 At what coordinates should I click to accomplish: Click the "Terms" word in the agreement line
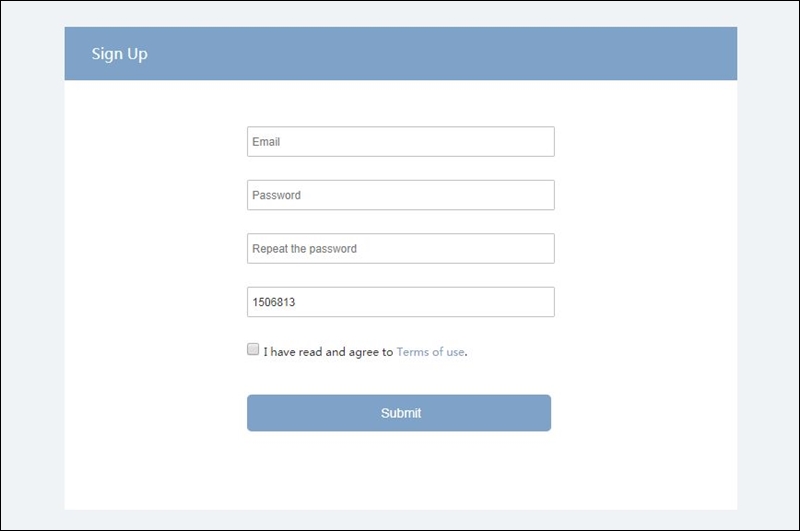(x=412, y=352)
